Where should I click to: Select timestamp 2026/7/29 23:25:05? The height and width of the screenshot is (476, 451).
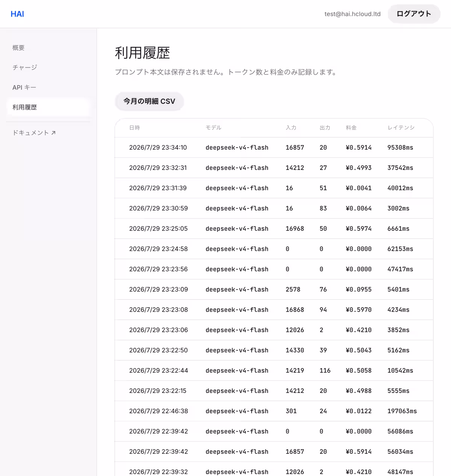pos(158,229)
